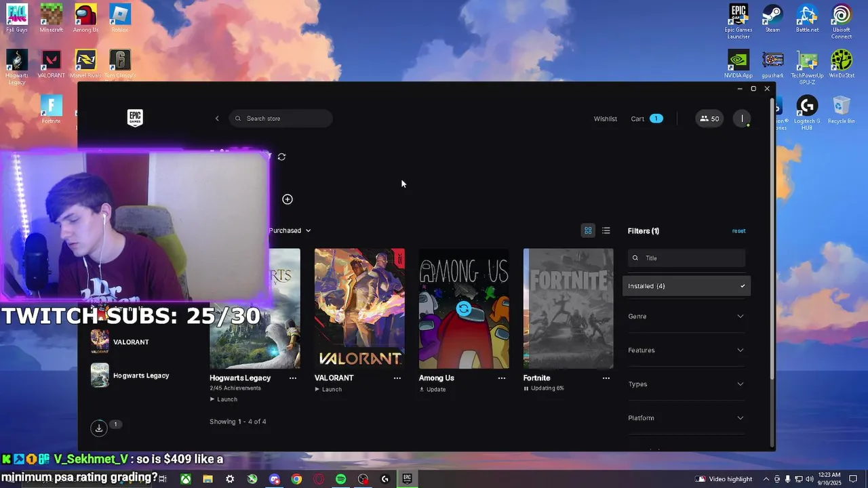Launch Hogwarts Legacy

pyautogui.click(x=224, y=399)
